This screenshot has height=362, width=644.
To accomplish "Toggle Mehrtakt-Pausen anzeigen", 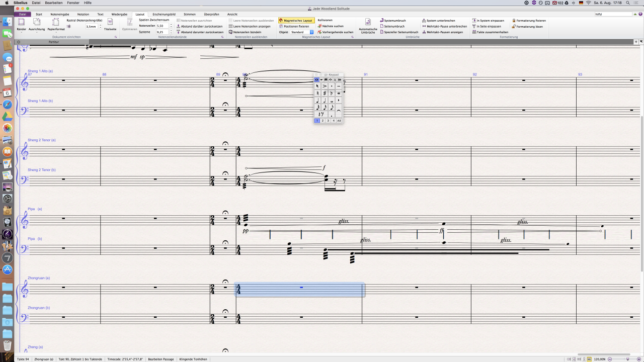I will coord(442,32).
